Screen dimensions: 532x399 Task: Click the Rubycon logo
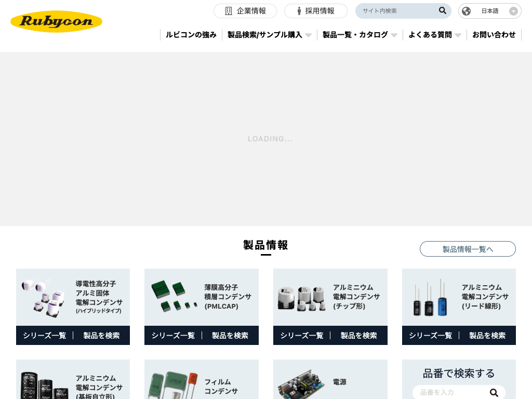coord(56,21)
